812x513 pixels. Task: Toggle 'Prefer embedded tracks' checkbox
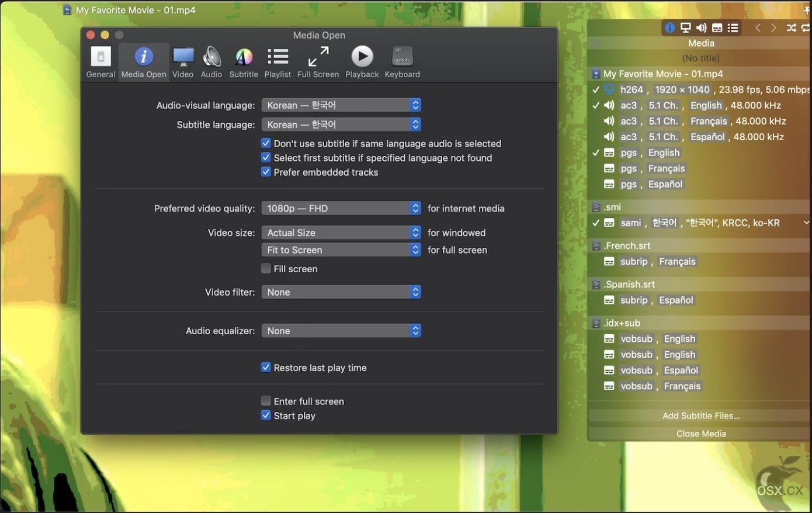tap(266, 172)
